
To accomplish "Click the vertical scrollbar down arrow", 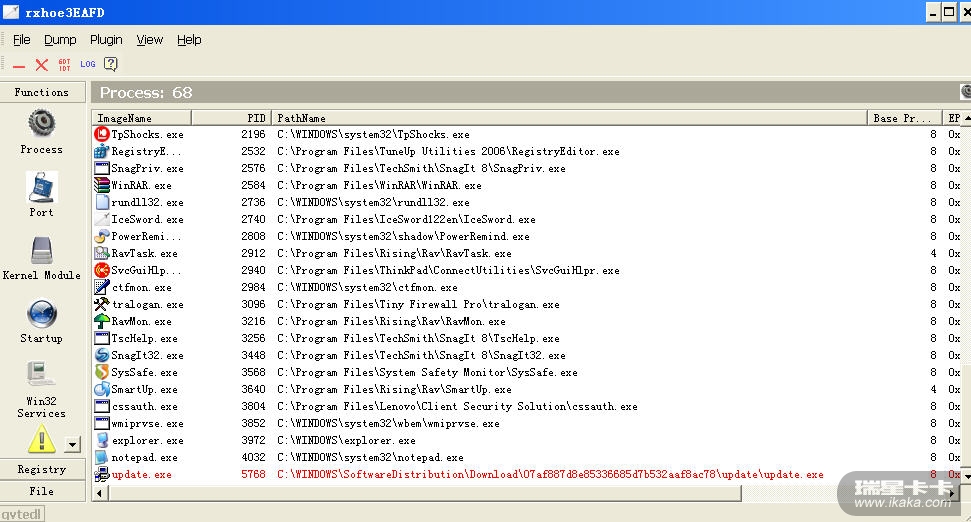I will 966,476.
